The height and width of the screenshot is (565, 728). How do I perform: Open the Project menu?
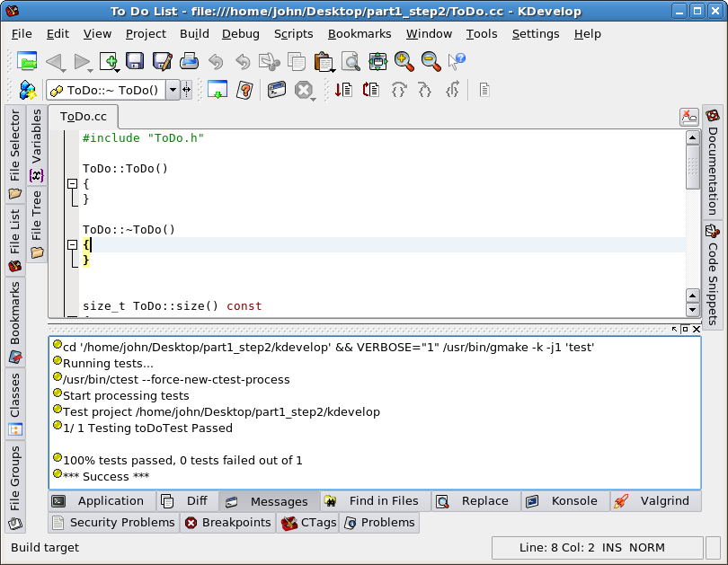[x=146, y=34]
